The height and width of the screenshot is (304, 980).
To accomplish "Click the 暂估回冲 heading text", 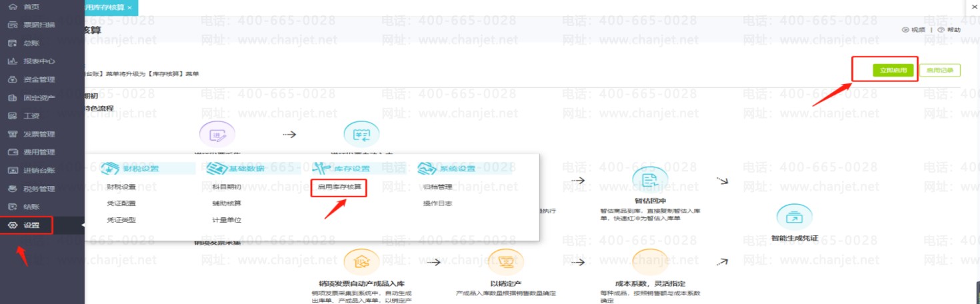I will [649, 199].
